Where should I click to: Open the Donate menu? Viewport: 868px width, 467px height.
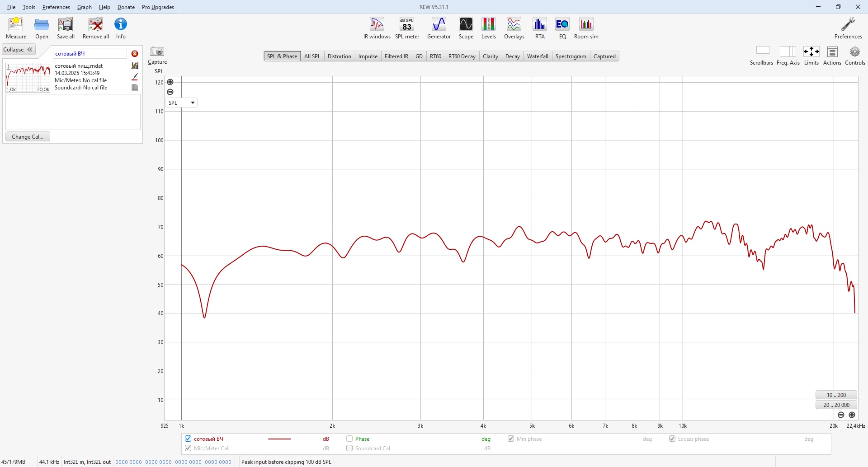[126, 7]
